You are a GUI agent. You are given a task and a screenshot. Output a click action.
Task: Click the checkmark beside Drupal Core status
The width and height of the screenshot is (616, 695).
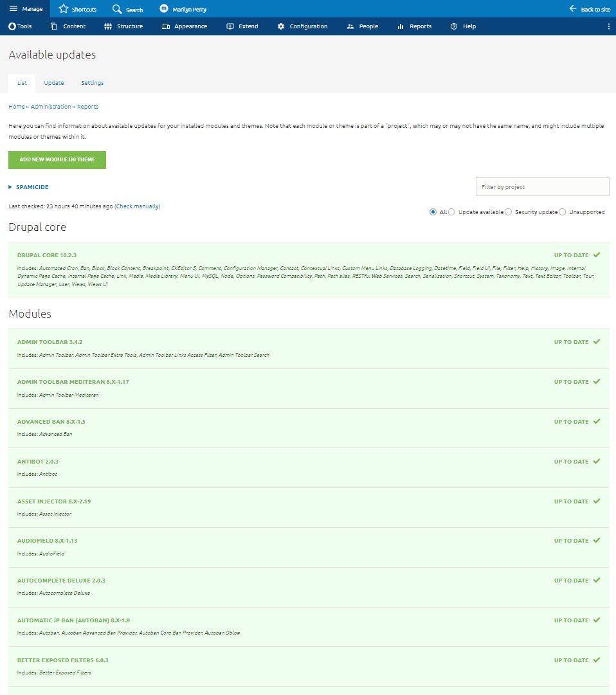[597, 255]
